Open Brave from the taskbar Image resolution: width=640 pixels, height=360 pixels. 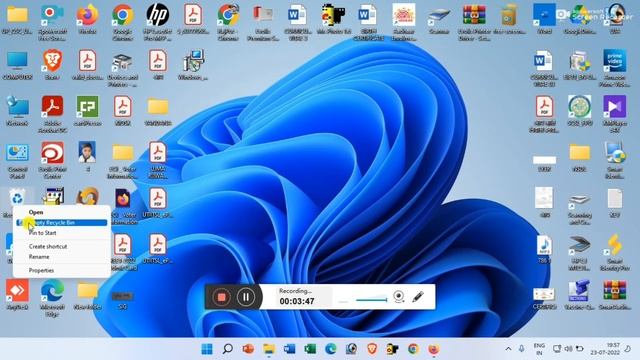click(x=372, y=349)
